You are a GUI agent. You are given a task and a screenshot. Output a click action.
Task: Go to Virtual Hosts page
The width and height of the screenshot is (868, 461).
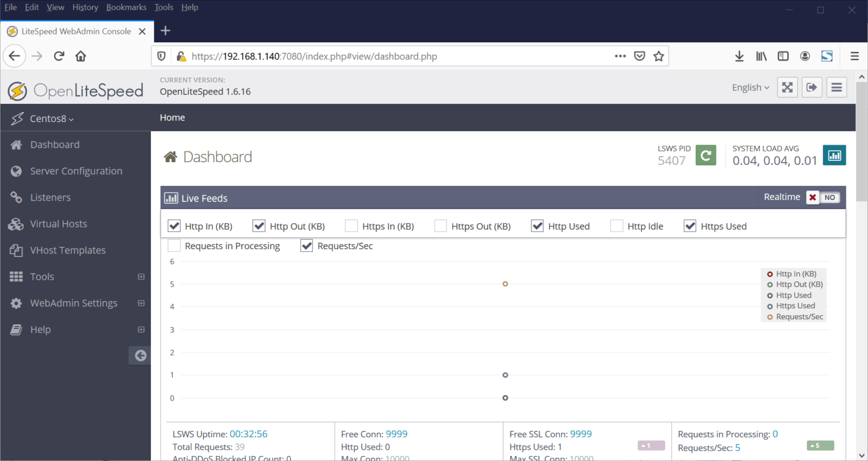[58, 224]
